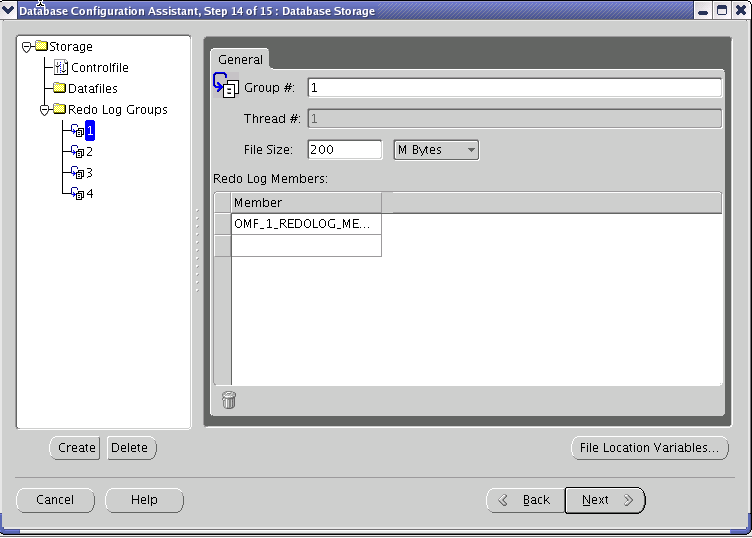Viewport: 752px width, 538px height.
Task: Click the Controlfile icon in tree
Action: click(61, 68)
